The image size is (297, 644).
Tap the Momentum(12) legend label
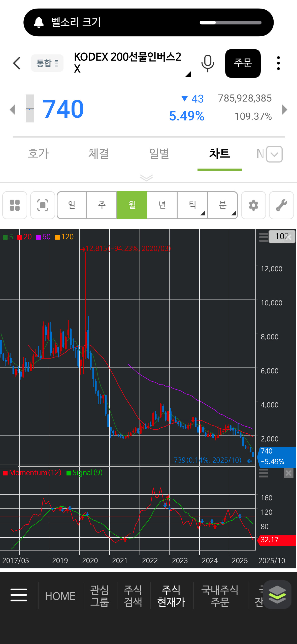(32, 473)
